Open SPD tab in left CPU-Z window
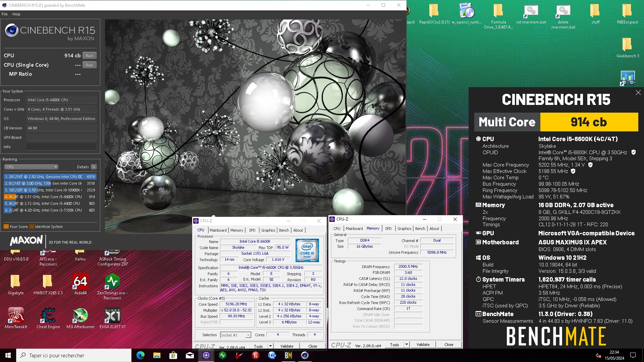644x362 pixels. (252, 230)
